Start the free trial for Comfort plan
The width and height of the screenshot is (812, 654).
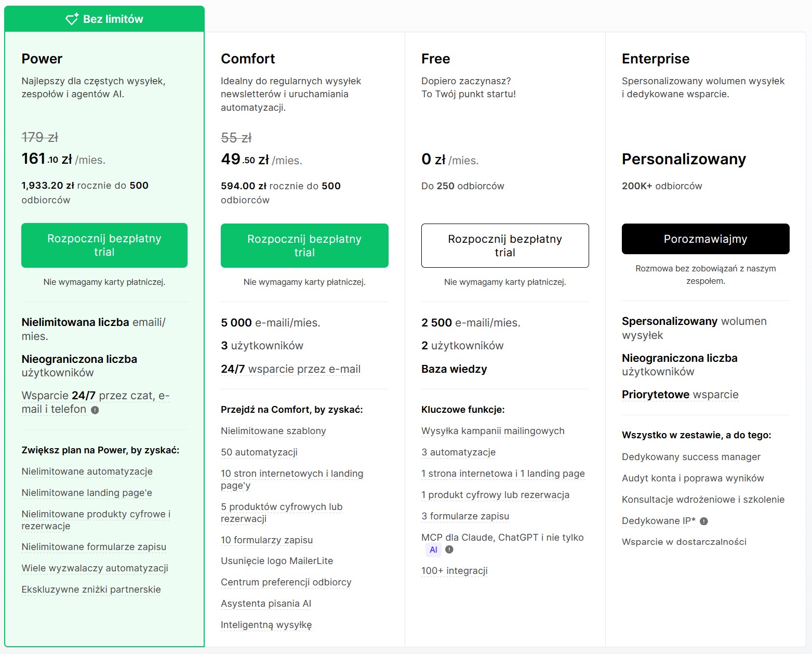click(304, 246)
